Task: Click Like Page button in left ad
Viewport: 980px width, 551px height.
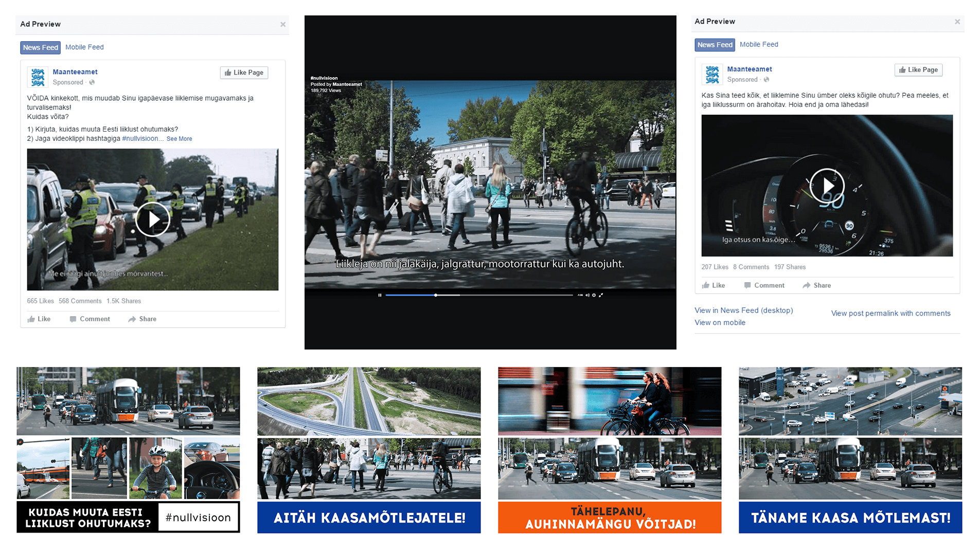Action: click(244, 72)
